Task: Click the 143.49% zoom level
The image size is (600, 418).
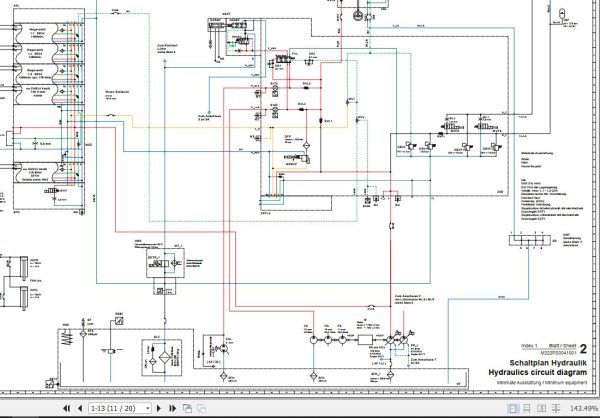Action: point(585,408)
